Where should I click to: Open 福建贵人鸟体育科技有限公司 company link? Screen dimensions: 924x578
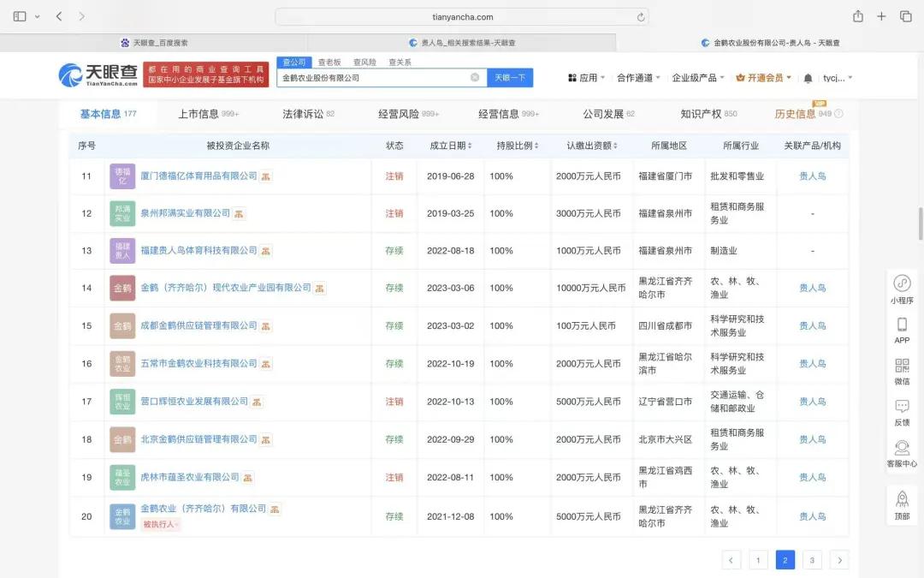[x=198, y=251]
